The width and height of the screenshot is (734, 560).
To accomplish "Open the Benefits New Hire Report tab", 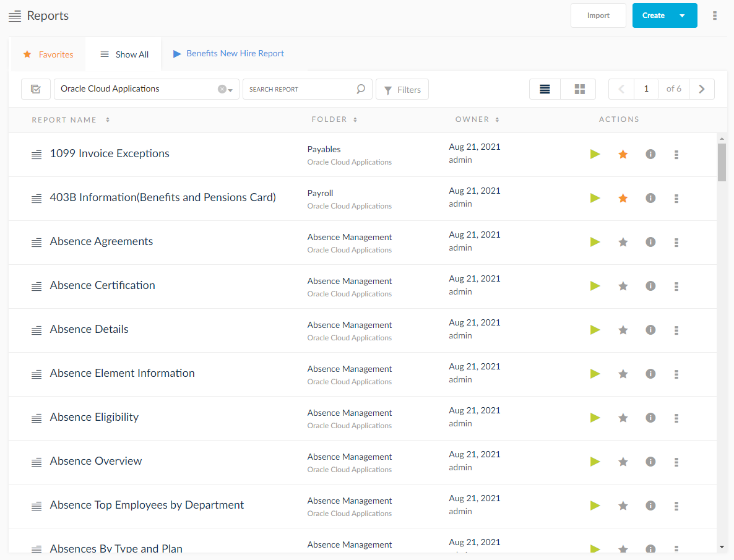I will (x=229, y=53).
